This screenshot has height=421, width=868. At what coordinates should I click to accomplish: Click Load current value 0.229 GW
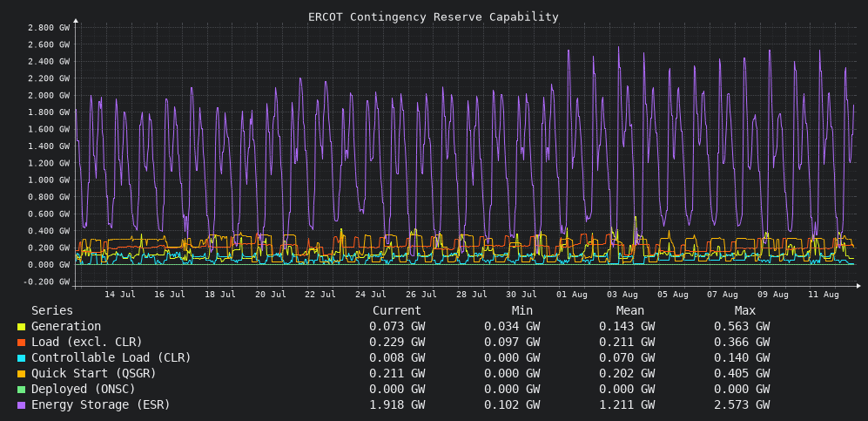pos(397,343)
